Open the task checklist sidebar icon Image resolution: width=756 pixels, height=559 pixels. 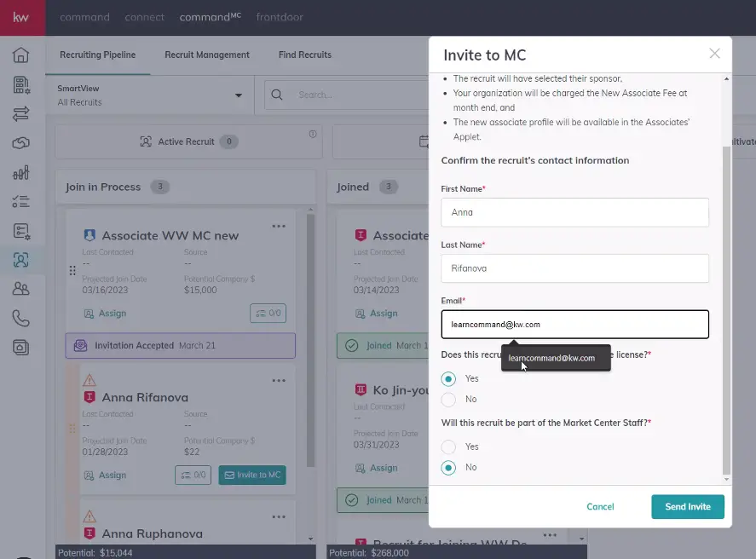[20, 201]
